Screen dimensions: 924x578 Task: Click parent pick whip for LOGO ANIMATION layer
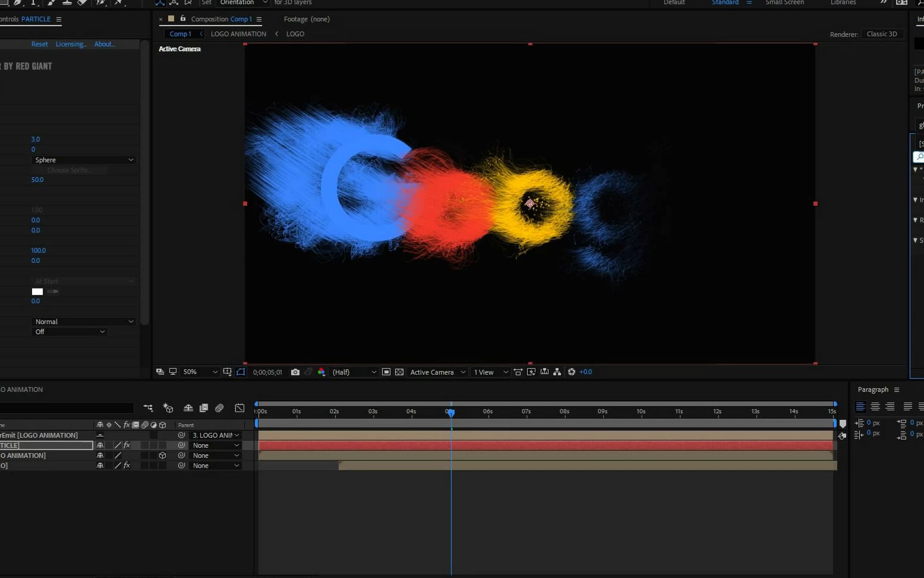[181, 456]
